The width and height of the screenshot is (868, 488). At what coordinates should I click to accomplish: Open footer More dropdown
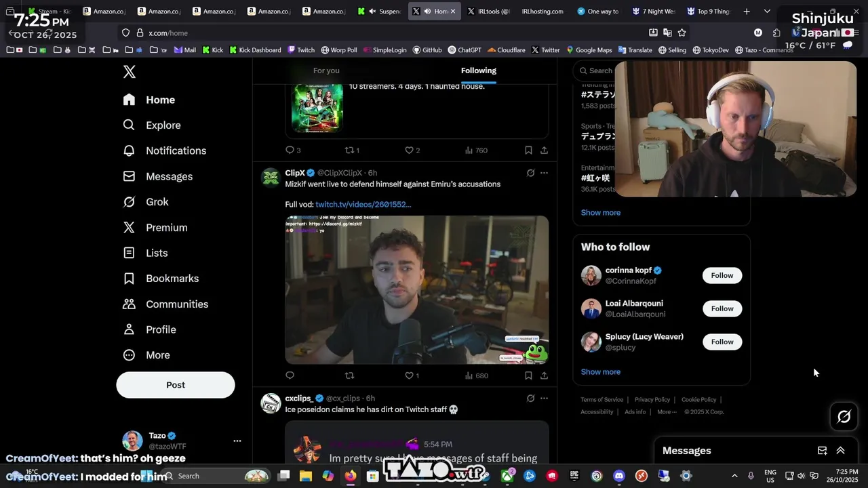(x=667, y=411)
